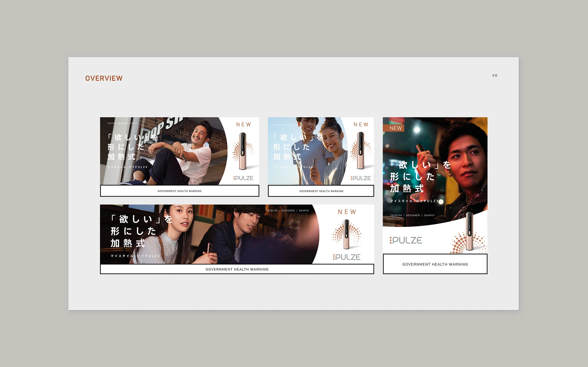Click Government Health Warning box under wide bar banner
588x367 pixels.
[237, 269]
